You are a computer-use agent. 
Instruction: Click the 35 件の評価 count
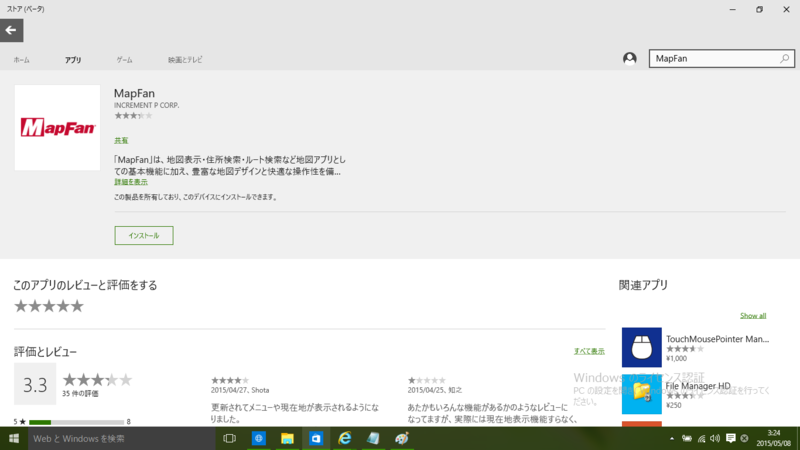click(x=80, y=393)
